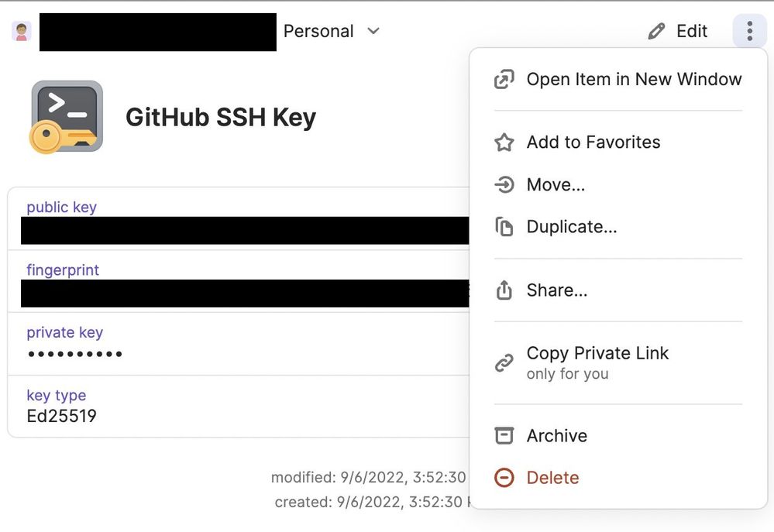The width and height of the screenshot is (774, 532).
Task: Expand the Personal vault dropdown chevron
Action: [373, 31]
